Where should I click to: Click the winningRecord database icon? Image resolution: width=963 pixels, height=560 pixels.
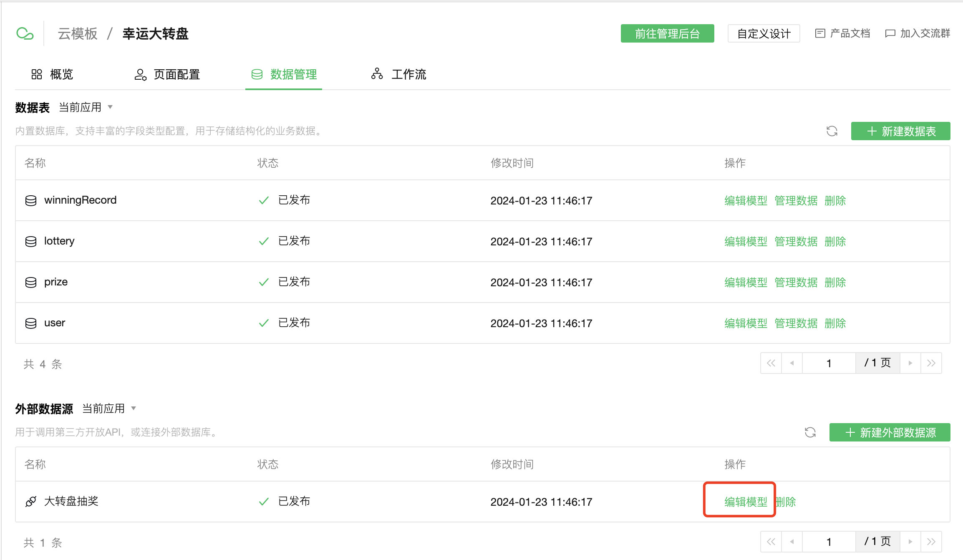(x=31, y=201)
